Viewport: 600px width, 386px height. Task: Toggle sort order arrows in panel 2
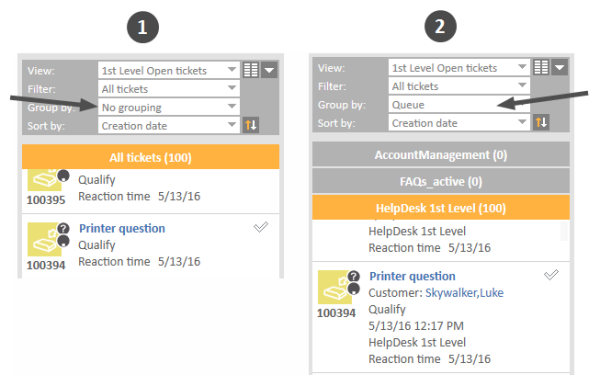click(x=541, y=122)
